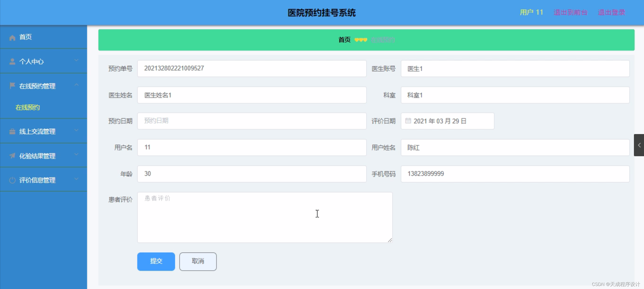Open the collapsed side panel arrow

tap(639, 145)
